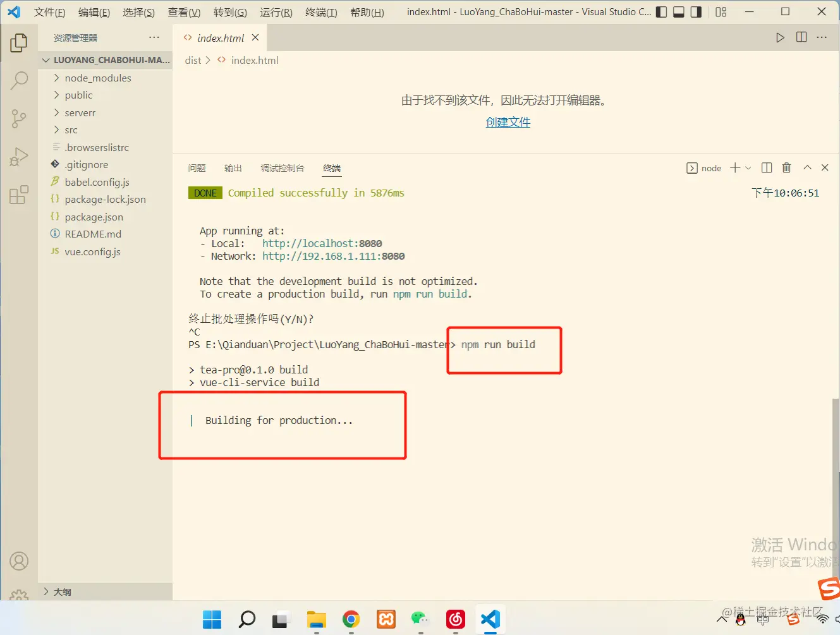840x635 pixels.
Task: Split the terminal panel
Action: click(x=767, y=167)
